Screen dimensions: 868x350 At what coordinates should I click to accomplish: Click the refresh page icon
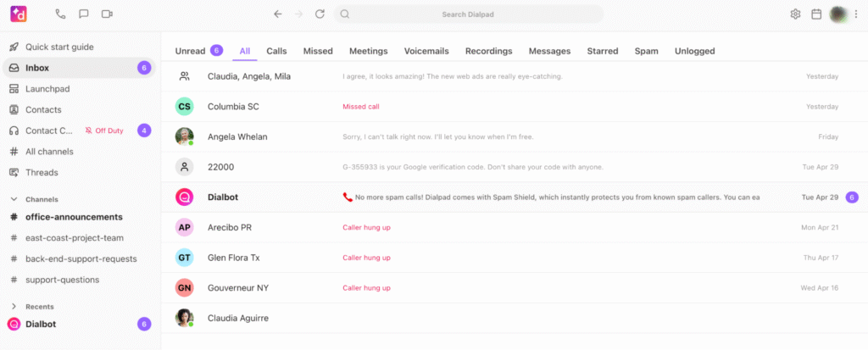[x=320, y=14]
